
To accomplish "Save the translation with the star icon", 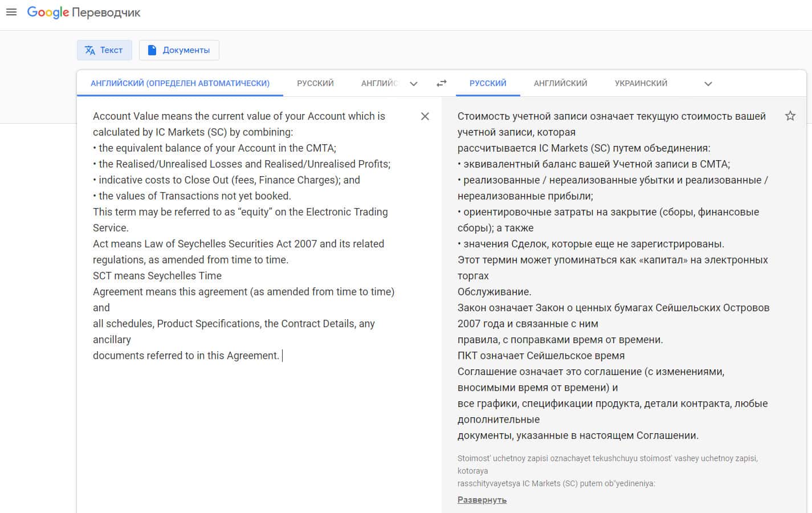I will pyautogui.click(x=790, y=116).
